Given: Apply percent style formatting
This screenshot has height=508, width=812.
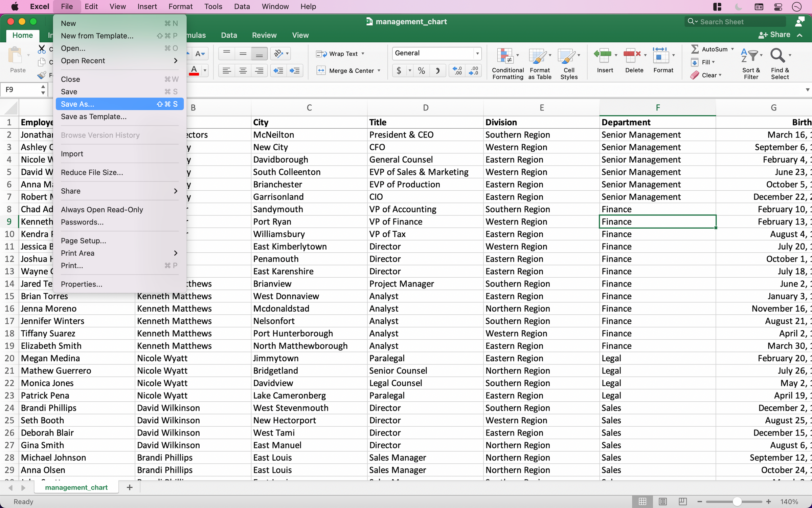Looking at the screenshot, I should point(421,70).
